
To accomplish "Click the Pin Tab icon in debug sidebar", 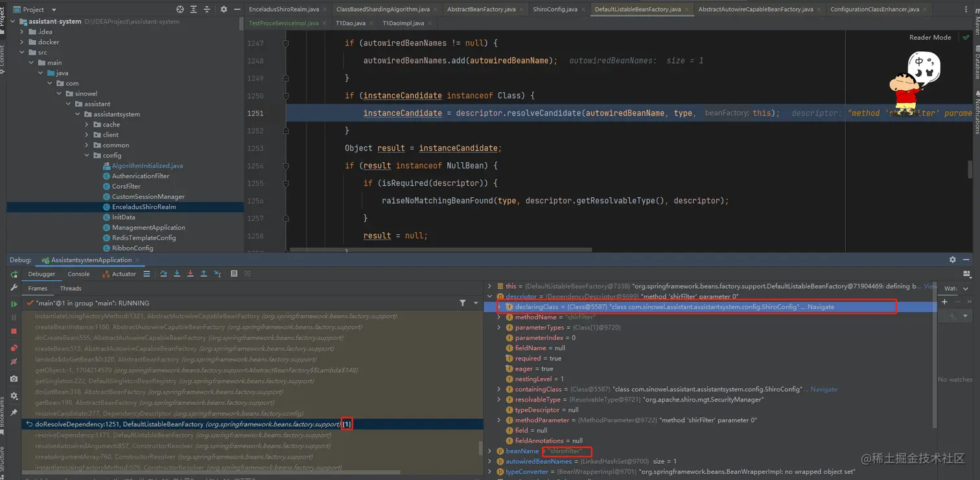I will pos(14,413).
